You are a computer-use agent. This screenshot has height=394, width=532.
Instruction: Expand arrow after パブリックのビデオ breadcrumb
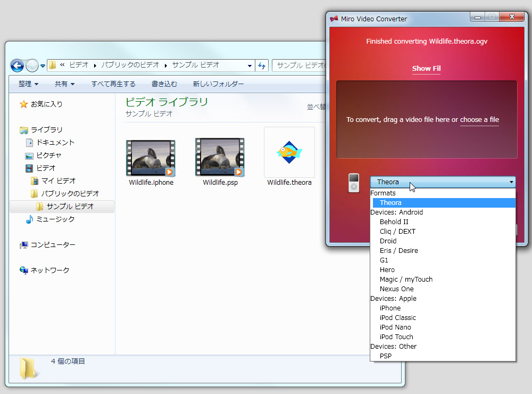(165, 65)
